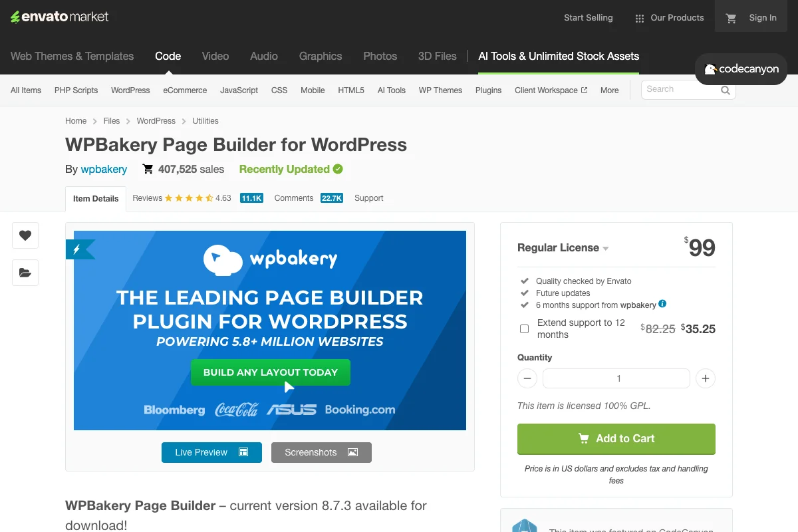Open the wpbakery author link
The image size is (798, 532).
[104, 170]
